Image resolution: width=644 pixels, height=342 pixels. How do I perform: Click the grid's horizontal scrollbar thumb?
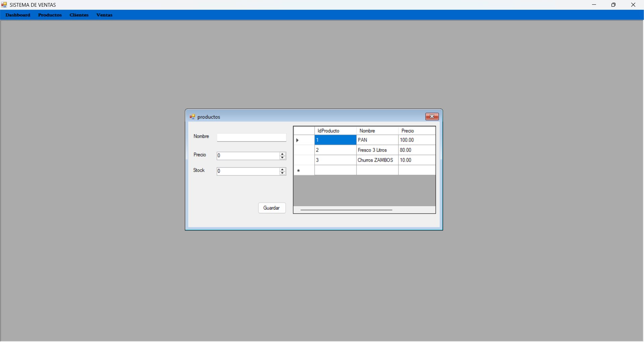point(346,210)
